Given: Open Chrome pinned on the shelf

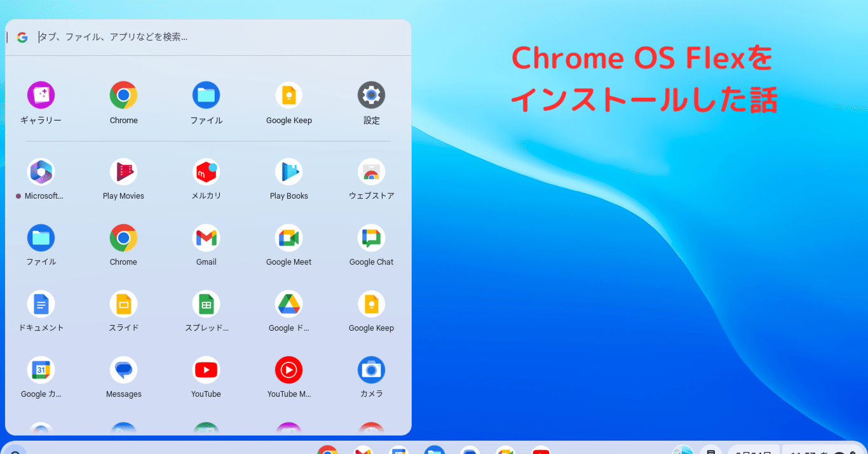Looking at the screenshot, I should (327, 451).
